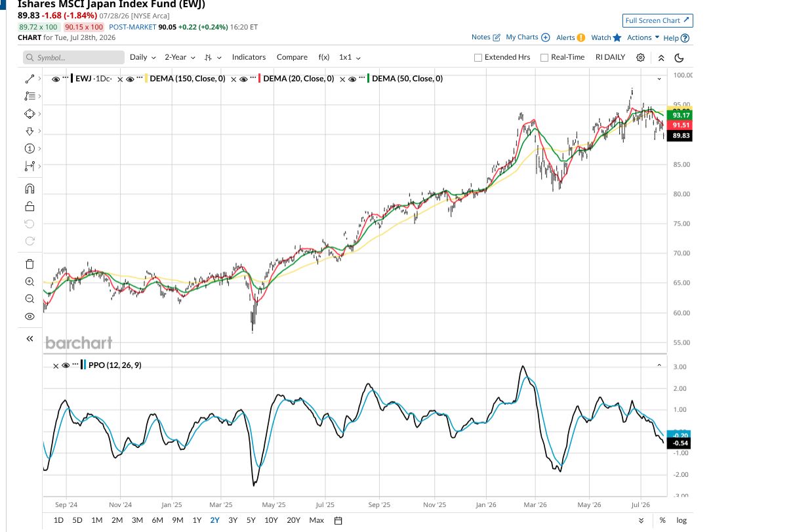Image resolution: width=793 pixels, height=532 pixels.
Task: Open chart settings with the gear icon
Action: point(641,57)
